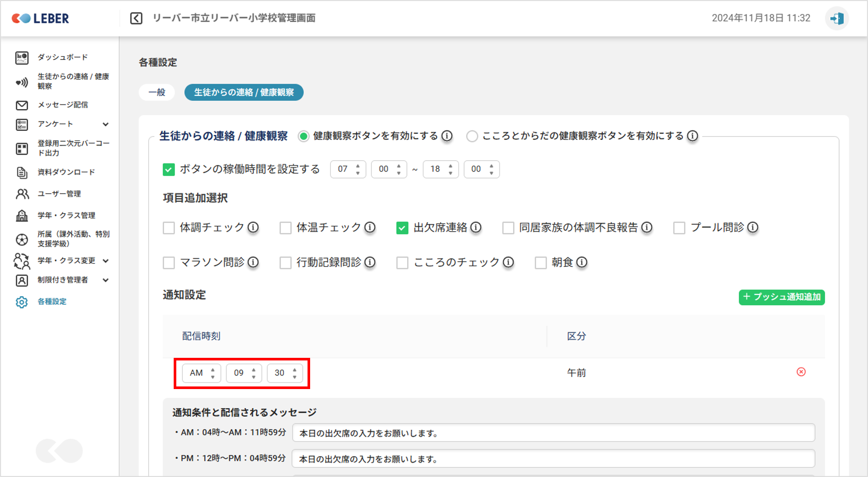868x477 pixels.
Task: Open 学年・クラス管理 building icon
Action: pos(22,215)
